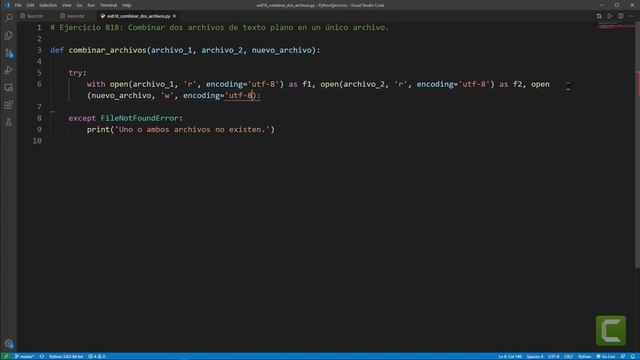640x360 pixels.
Task: Click the 'with' keyword on line 6
Action: (x=96, y=84)
